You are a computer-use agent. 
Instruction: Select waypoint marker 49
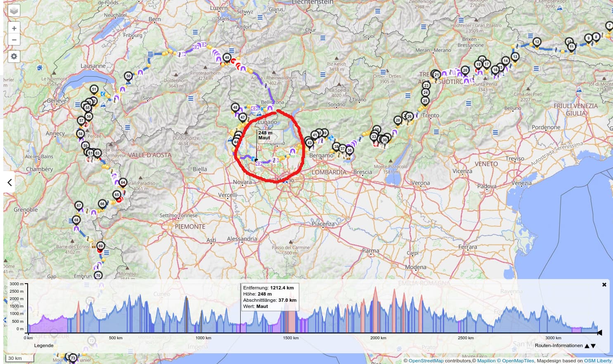pos(227,57)
